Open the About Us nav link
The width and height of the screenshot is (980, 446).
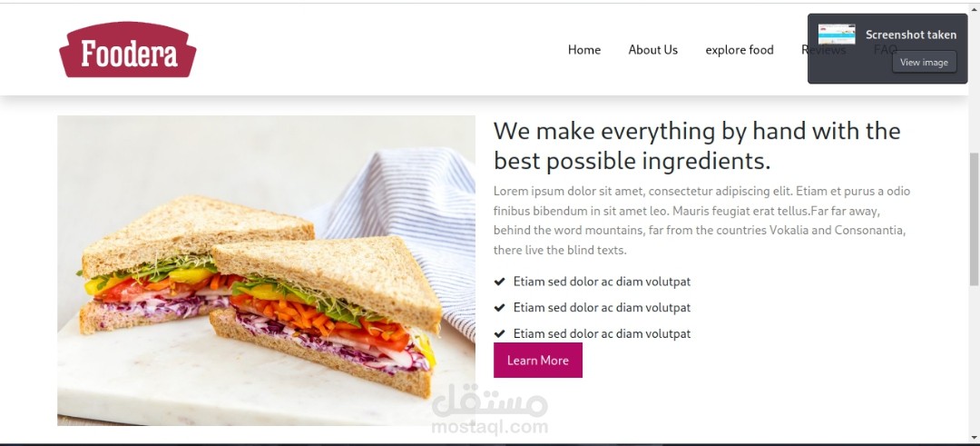tap(653, 50)
